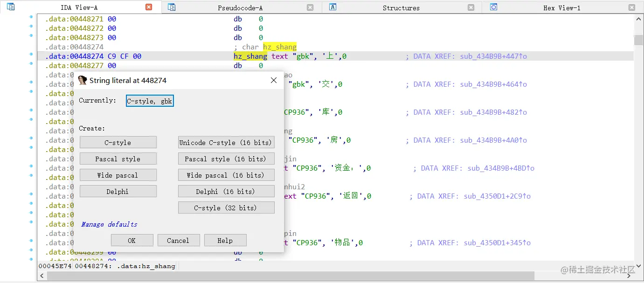Choose Wide pascal (16 bits)

[x=226, y=175]
